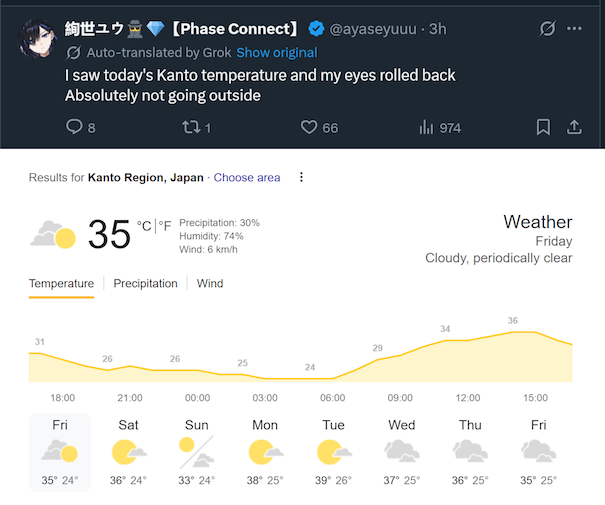Switch temperature unit to Fahrenheit
The image size is (605, 505).
tap(165, 226)
